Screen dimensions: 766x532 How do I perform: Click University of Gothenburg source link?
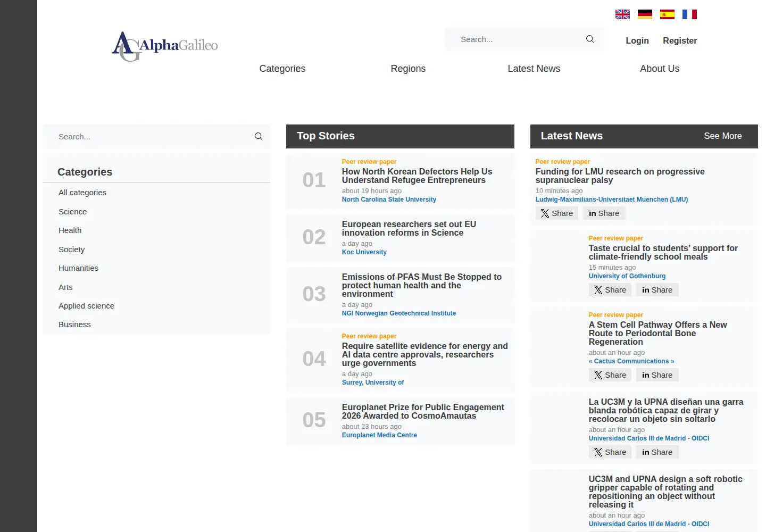pyautogui.click(x=627, y=276)
